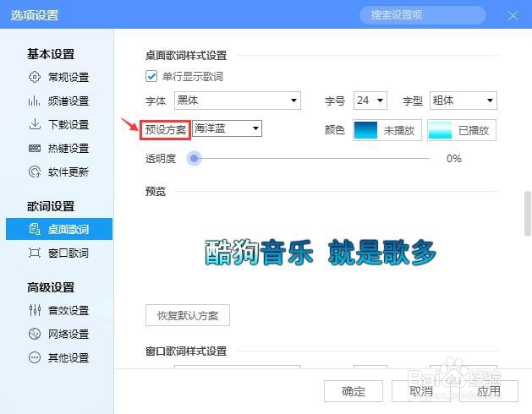The width and height of the screenshot is (532, 414).
Task: Click the 0% transparency value text
Action: 454,158
